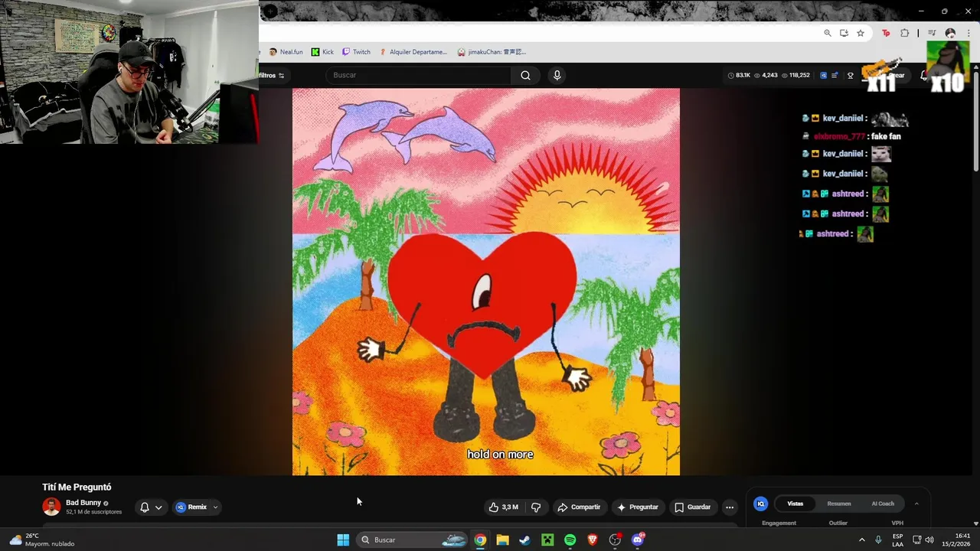
Task: Click the install app icon in address bar
Action: pyautogui.click(x=844, y=33)
